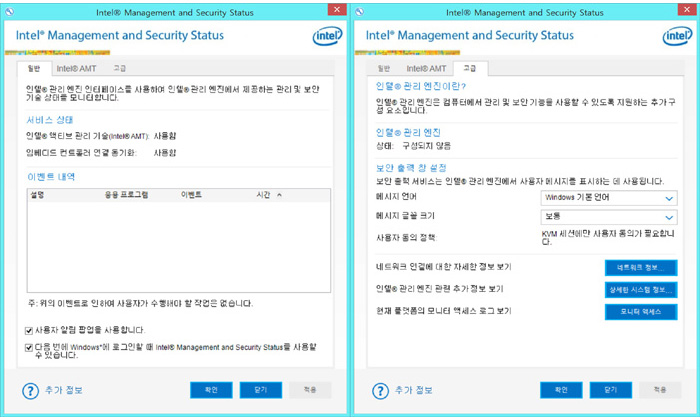Click the 추가 정보 link in left window

pos(64,391)
